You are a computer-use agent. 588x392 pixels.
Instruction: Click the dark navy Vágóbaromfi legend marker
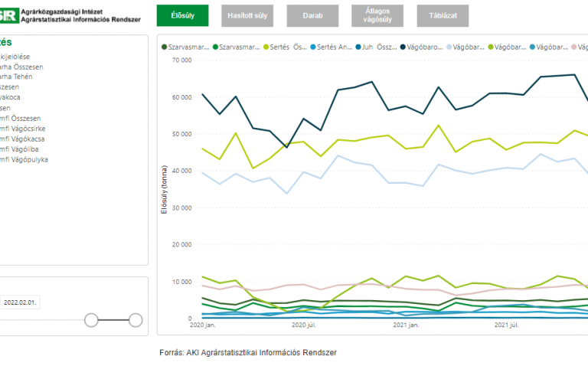(403, 47)
